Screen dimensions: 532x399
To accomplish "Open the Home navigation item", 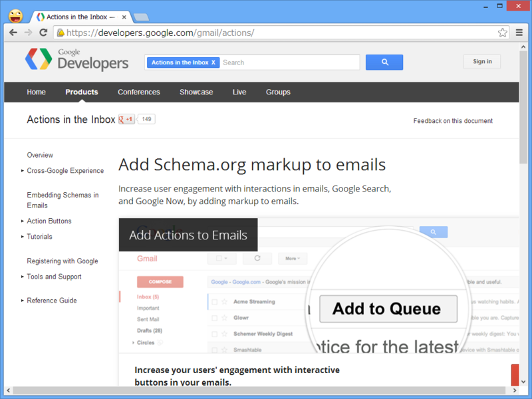I will click(x=37, y=92).
